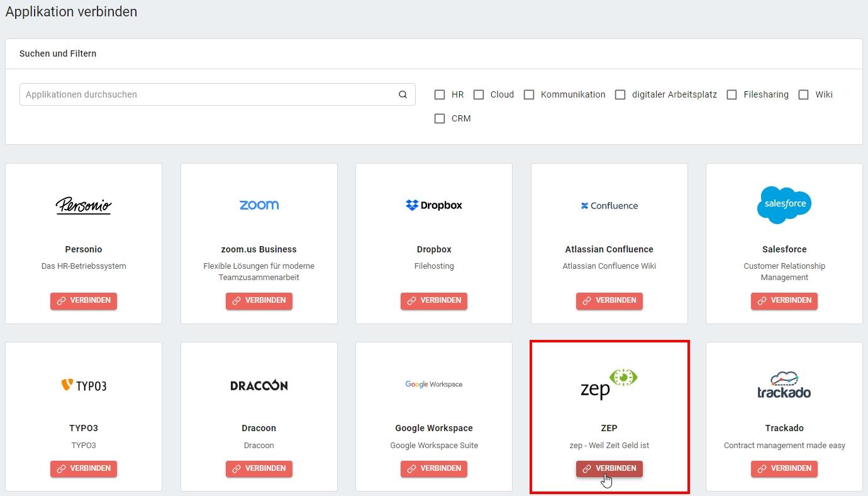The width and height of the screenshot is (868, 496).
Task: Click the zoom.us Business title
Action: point(259,249)
